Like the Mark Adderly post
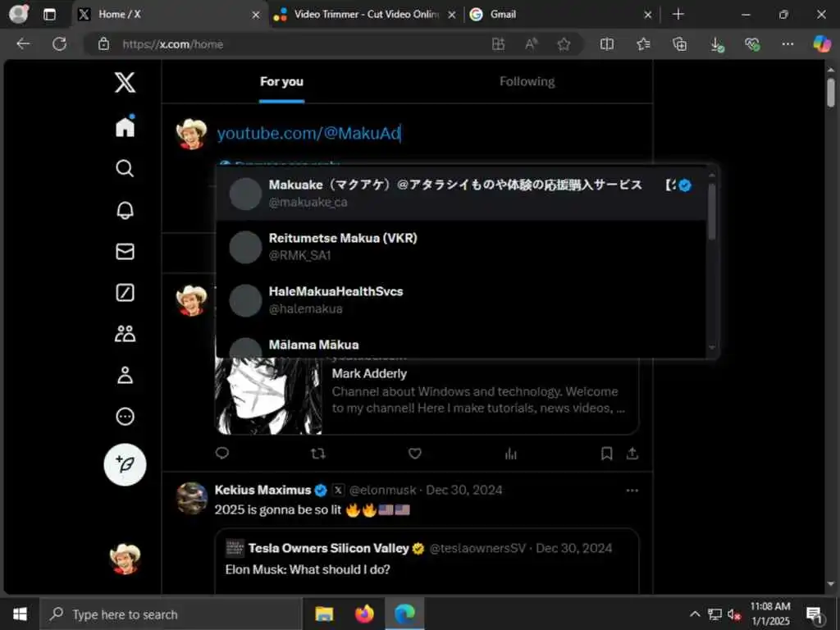This screenshot has height=630, width=840. click(414, 454)
